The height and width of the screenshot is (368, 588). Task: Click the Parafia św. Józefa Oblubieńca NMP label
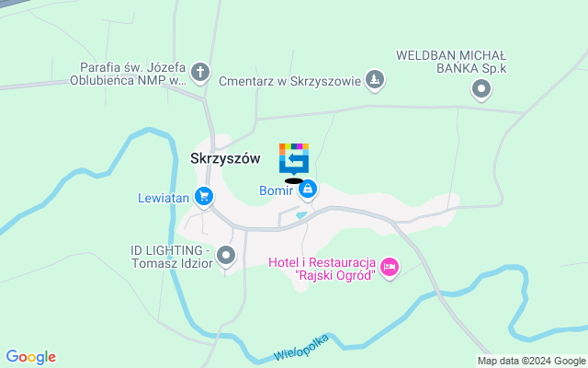coord(128,74)
